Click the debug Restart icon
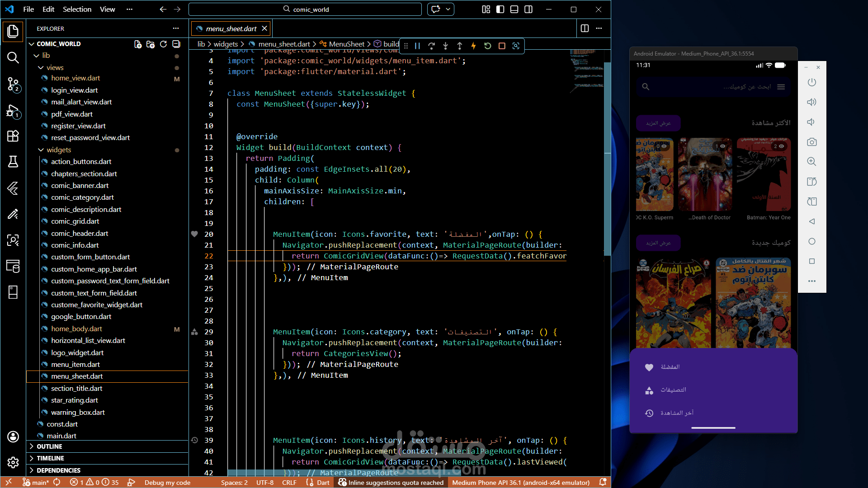The width and height of the screenshot is (868, 488). point(487,46)
